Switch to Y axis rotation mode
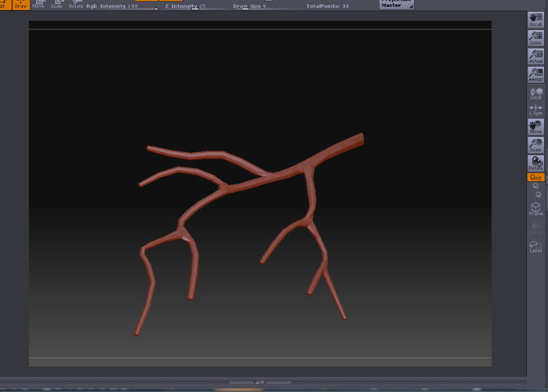548x392 pixels. click(x=535, y=187)
